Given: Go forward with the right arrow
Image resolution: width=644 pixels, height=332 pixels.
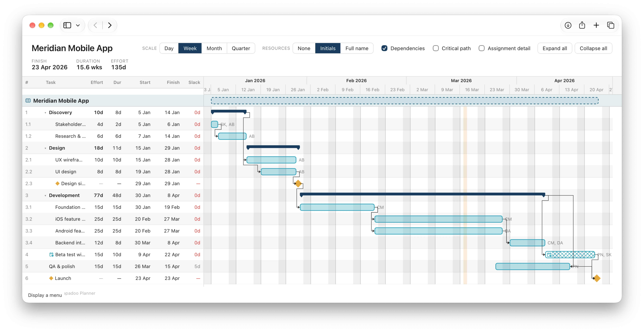Looking at the screenshot, I should [110, 25].
